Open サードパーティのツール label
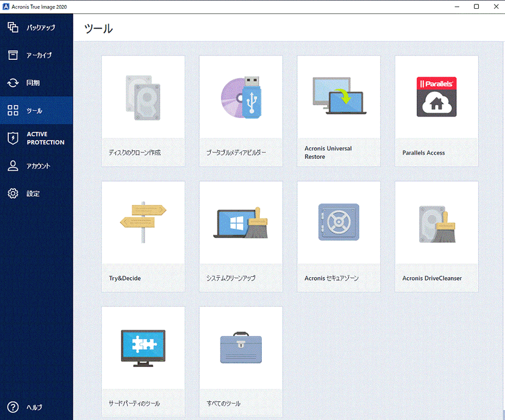The width and height of the screenshot is (505, 420). (134, 404)
